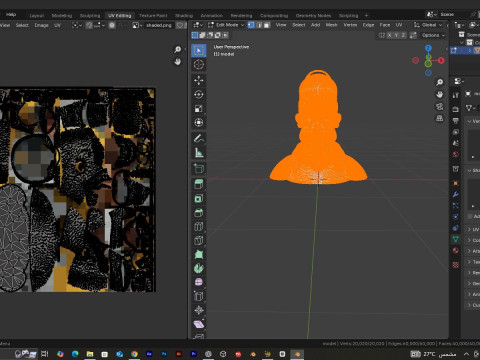The width and height of the screenshot is (480, 360).
Task: Choose the Annotate pencil tool
Action: click(x=199, y=138)
